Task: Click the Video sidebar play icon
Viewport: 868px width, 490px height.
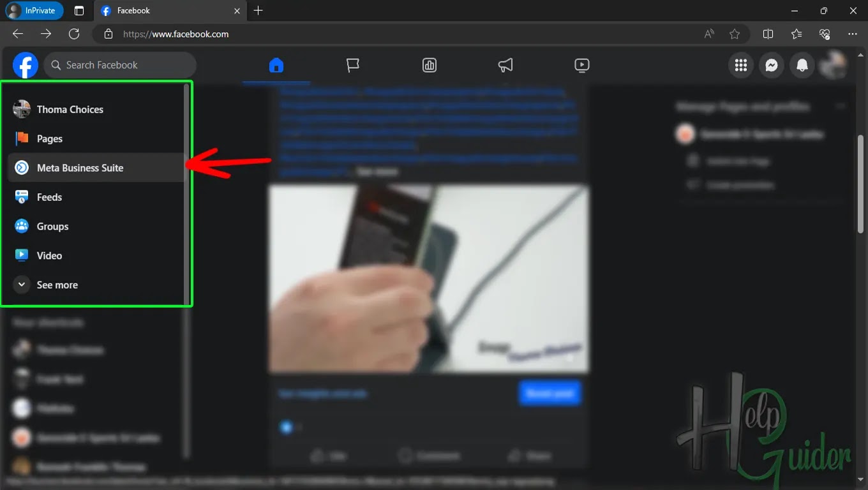Action: [x=22, y=256]
